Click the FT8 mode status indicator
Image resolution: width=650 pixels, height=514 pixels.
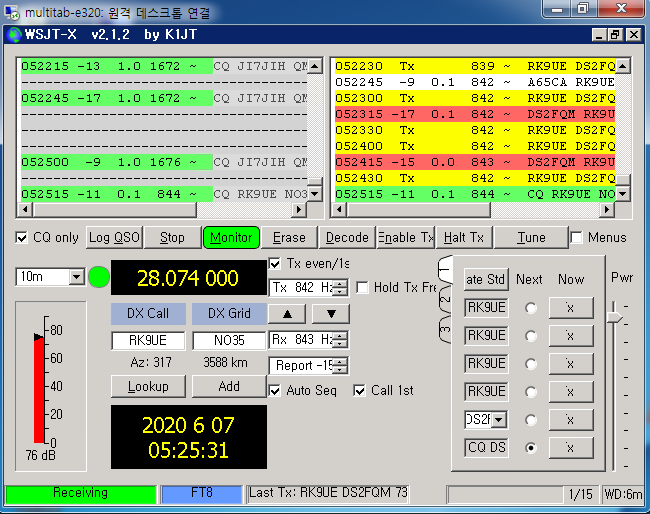[201, 493]
